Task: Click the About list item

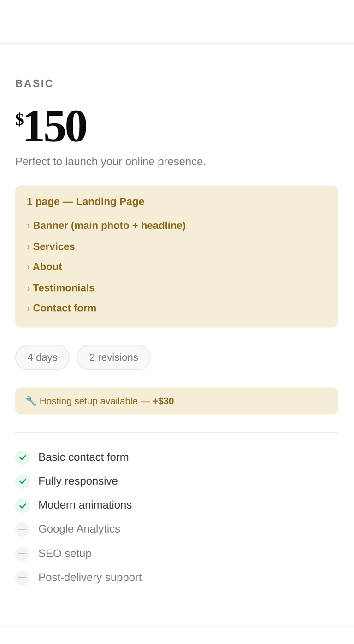Action: point(47,267)
